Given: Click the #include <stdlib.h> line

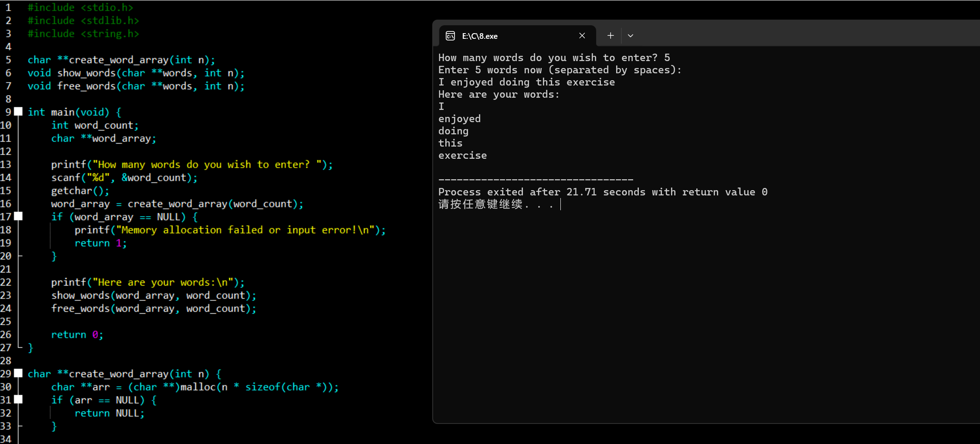Looking at the screenshot, I should pyautogui.click(x=84, y=20).
